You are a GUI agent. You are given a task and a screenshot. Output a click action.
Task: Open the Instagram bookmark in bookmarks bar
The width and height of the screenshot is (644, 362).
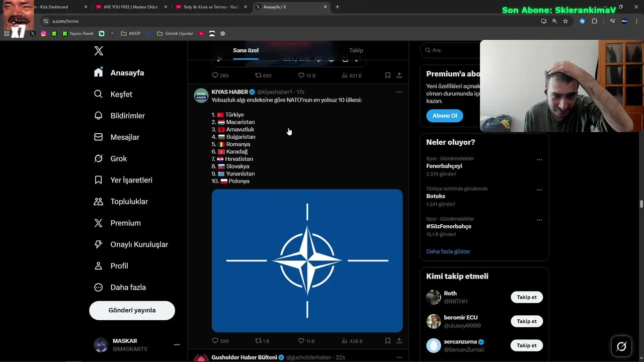(x=43, y=34)
